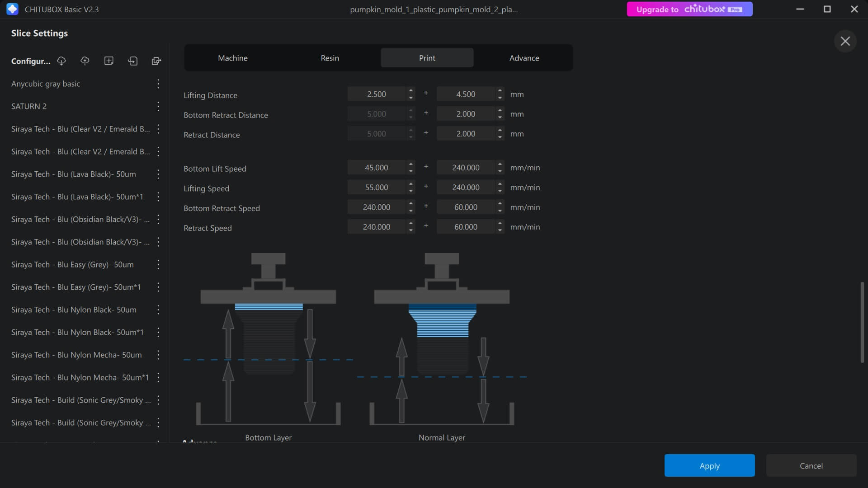Open options menu for Anycubic gray basic
868x488 pixels.
pos(158,84)
